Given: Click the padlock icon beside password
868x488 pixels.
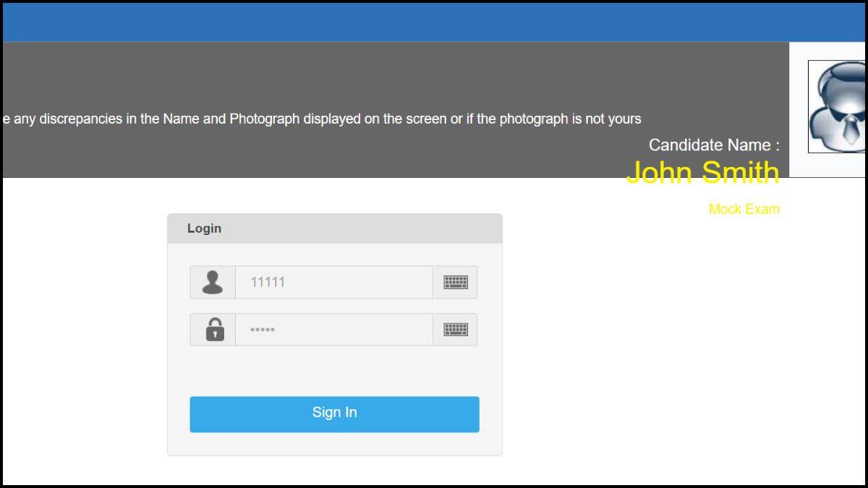Looking at the screenshot, I should click(x=213, y=329).
